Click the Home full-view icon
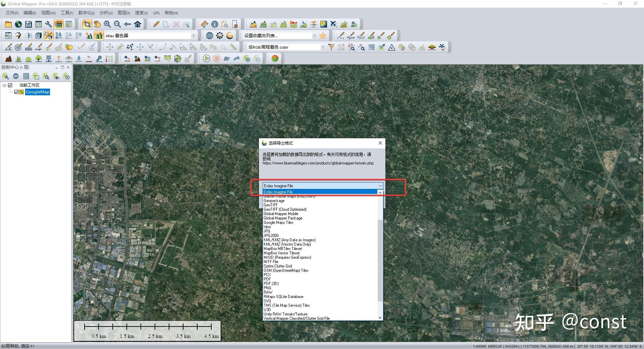 point(138,24)
